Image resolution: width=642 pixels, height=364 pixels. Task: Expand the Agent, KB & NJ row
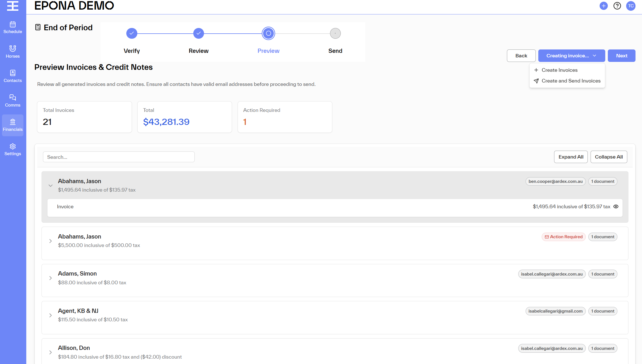coord(51,315)
